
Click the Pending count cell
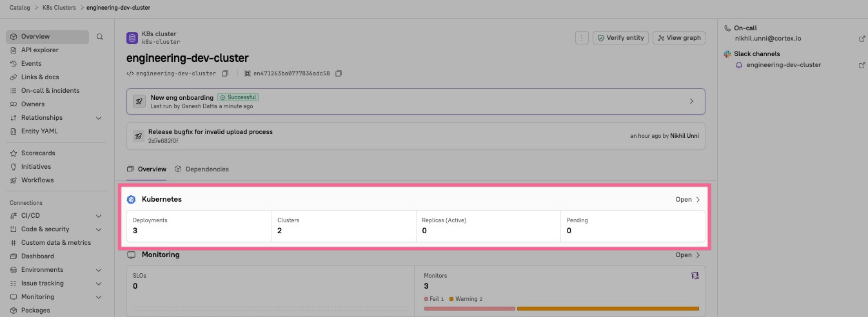633,226
